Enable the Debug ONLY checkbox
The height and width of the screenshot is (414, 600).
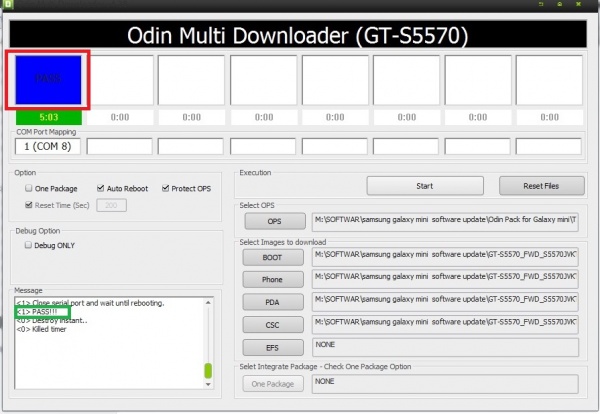[x=28, y=245]
